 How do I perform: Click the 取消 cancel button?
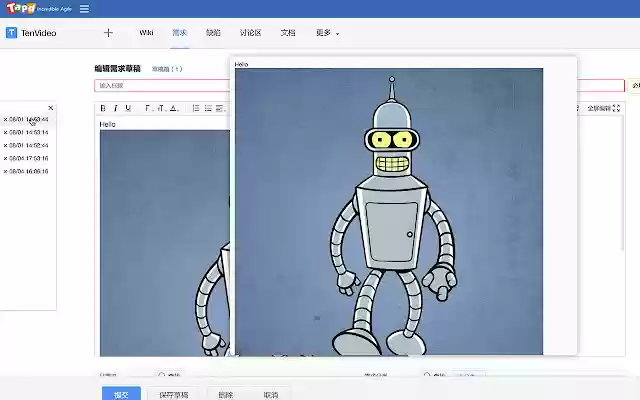click(271, 394)
